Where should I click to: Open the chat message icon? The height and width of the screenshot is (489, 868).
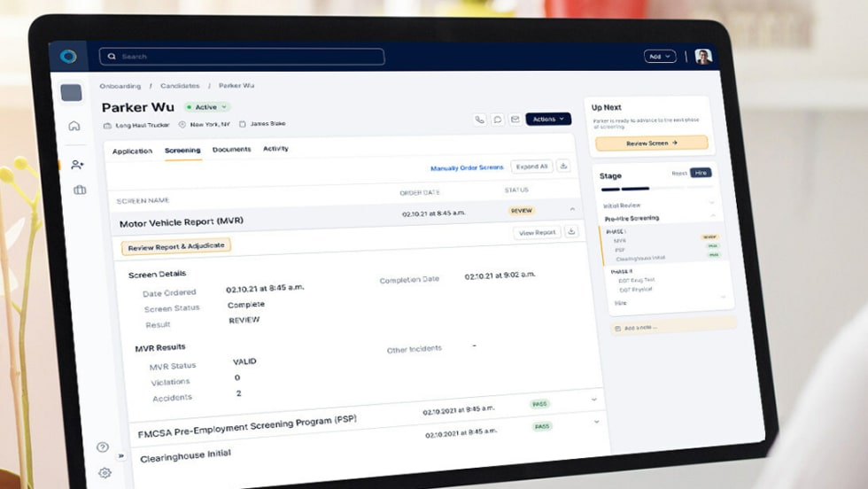click(x=498, y=120)
